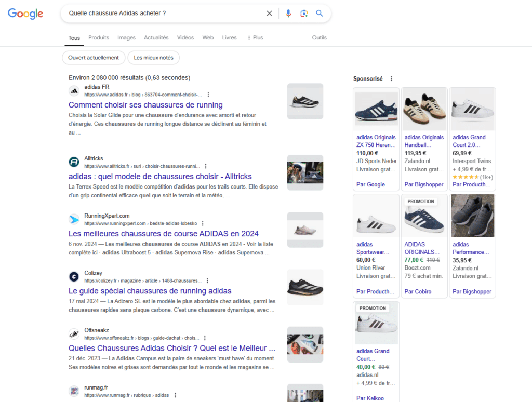Click the magnifying glass search icon

coord(320,13)
